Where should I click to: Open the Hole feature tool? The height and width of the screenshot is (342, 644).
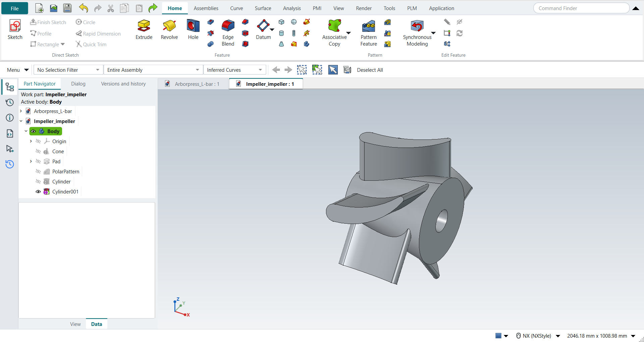pyautogui.click(x=193, y=30)
